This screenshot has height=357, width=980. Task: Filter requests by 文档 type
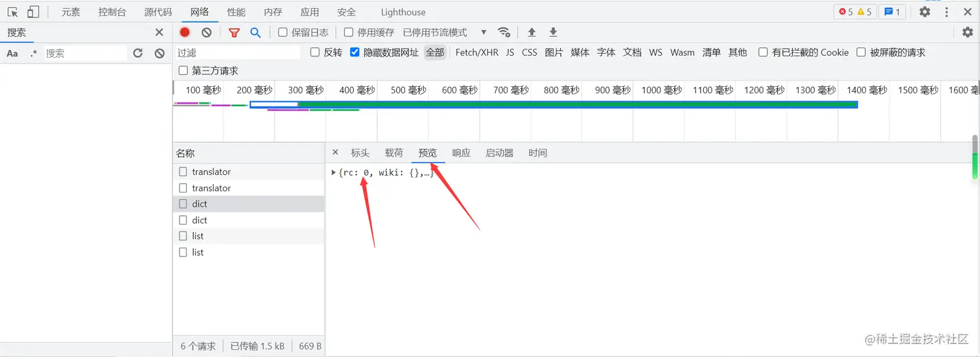click(x=633, y=52)
